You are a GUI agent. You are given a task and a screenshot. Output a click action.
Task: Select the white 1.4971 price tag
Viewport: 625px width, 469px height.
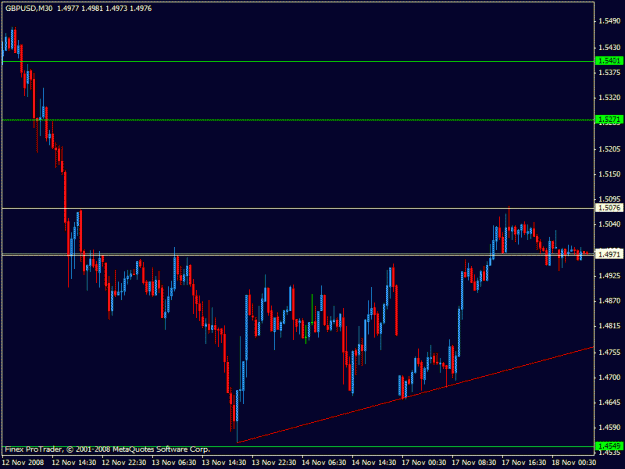[x=609, y=254]
